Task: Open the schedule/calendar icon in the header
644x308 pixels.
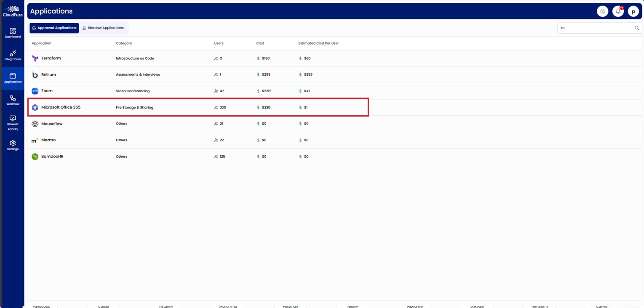Action: click(x=602, y=11)
